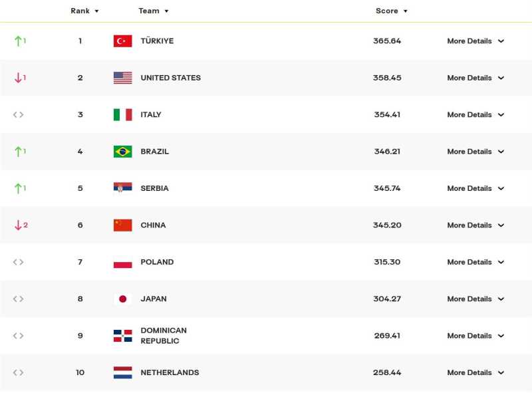The image size is (532, 393).
Task: Click the Poland flag icon
Action: (122, 262)
